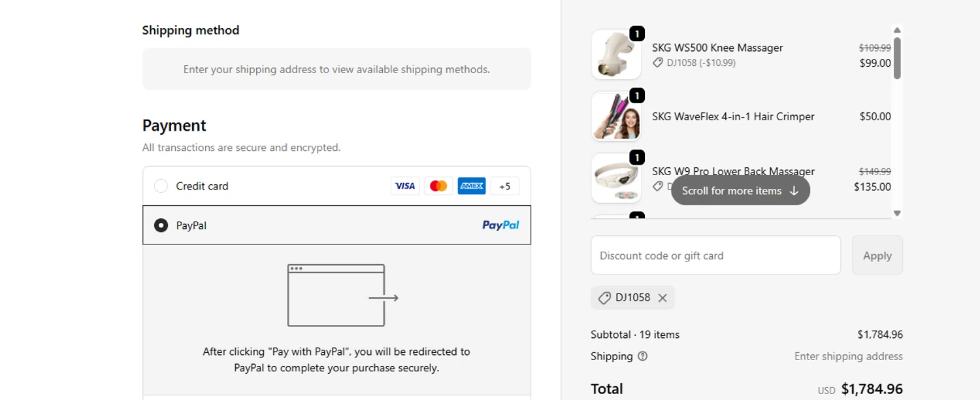Click the Mastercard logo icon

438,186
